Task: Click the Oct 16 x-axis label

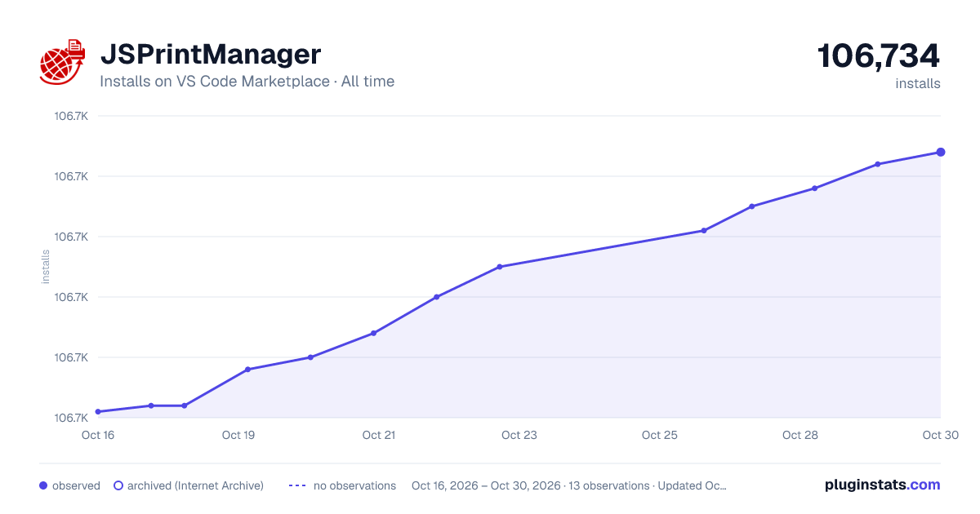Action: pyautogui.click(x=98, y=435)
